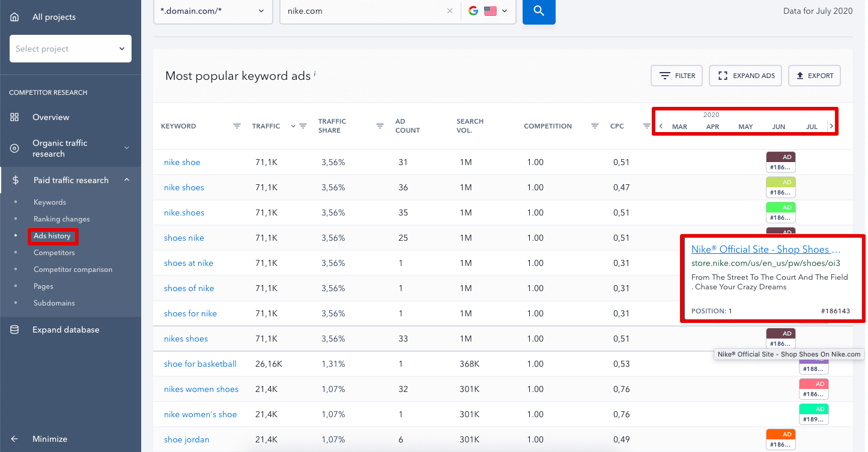Open Keywords under Paid traffic research
868x452 pixels.
pos(50,202)
